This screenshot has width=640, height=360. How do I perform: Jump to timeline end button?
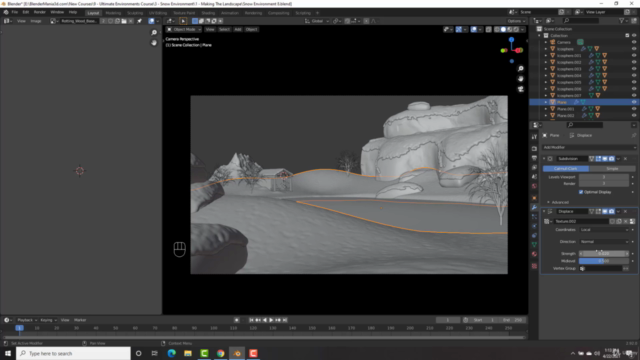tap(285, 320)
